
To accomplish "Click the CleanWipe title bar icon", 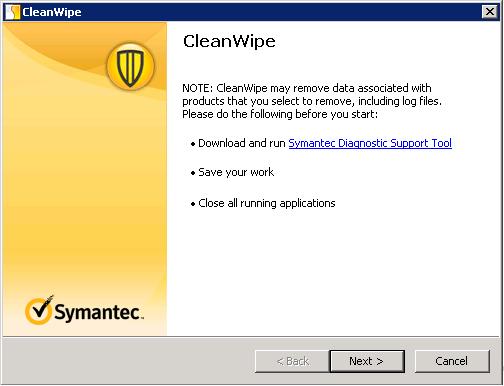I will tap(13, 12).
